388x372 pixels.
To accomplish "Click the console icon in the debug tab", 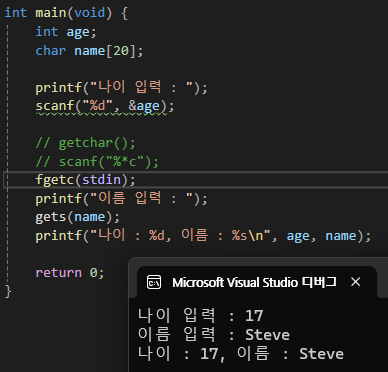I will pyautogui.click(x=154, y=282).
